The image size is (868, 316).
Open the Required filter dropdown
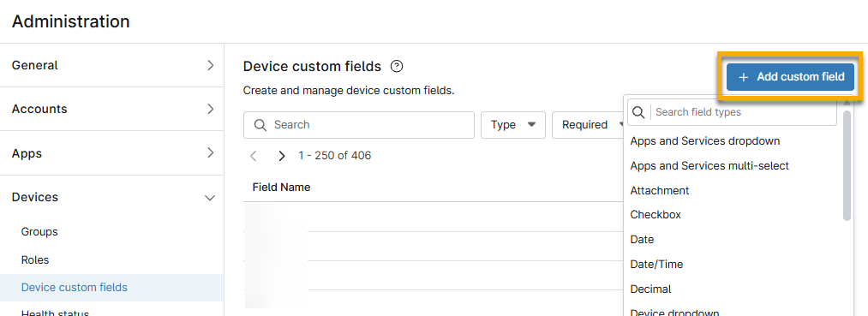click(588, 125)
